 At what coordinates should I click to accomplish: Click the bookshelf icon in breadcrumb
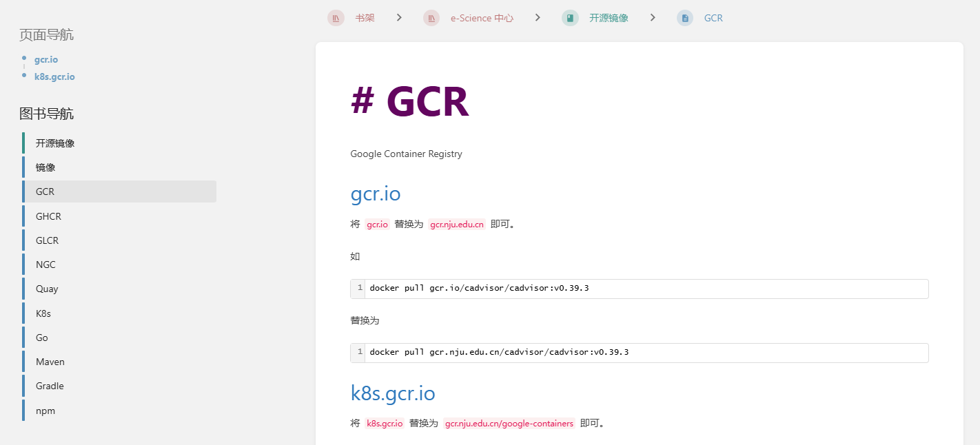(x=336, y=18)
